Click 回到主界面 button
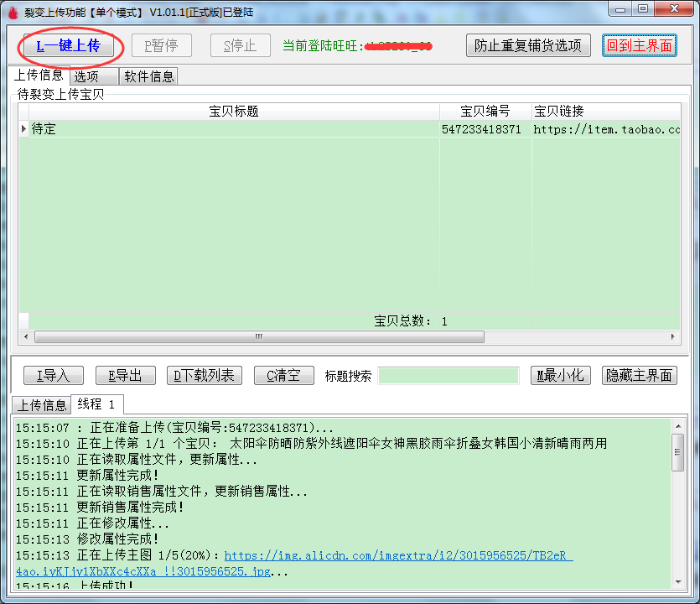 click(640, 45)
